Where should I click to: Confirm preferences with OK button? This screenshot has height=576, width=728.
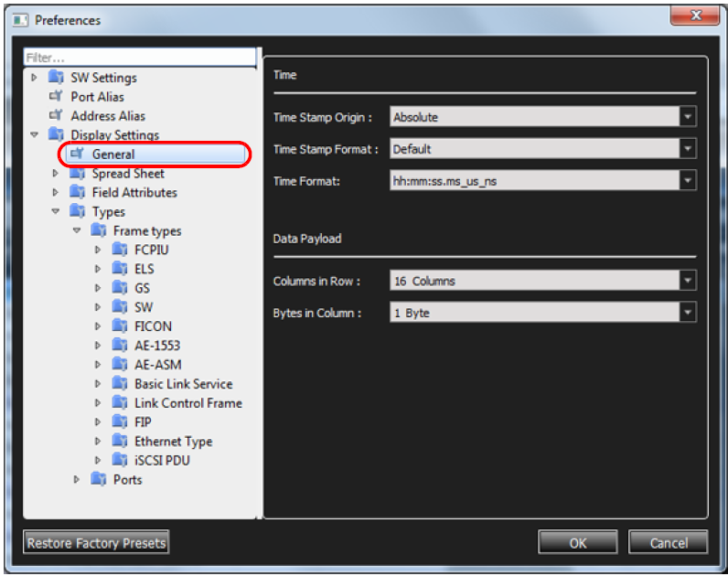[578, 542]
